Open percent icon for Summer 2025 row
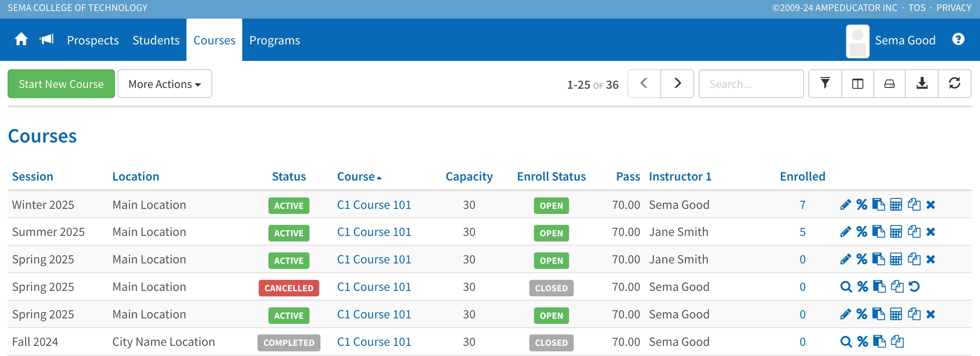 tap(862, 232)
